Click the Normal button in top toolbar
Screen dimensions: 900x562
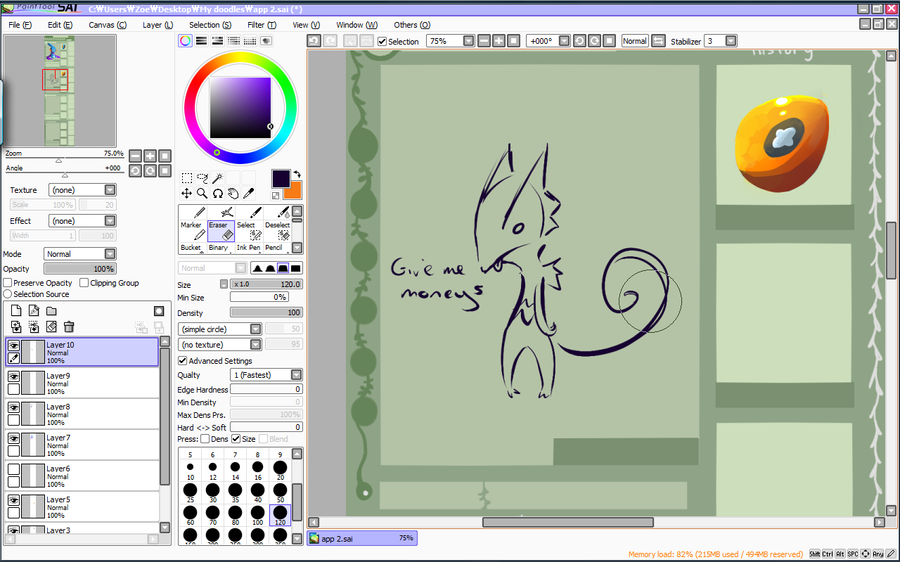click(x=635, y=41)
